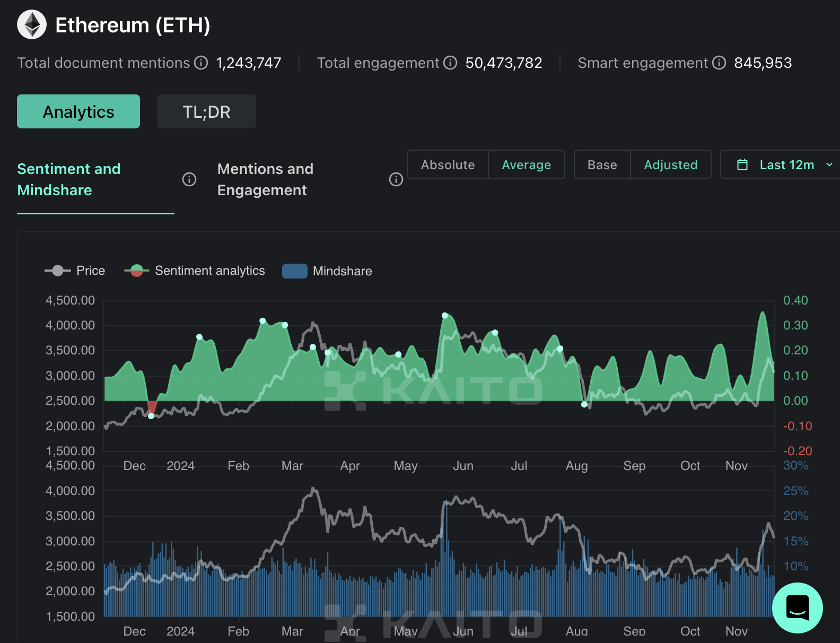Toggle Sentiment analytics series in legend
The image size is (840, 643).
(195, 271)
